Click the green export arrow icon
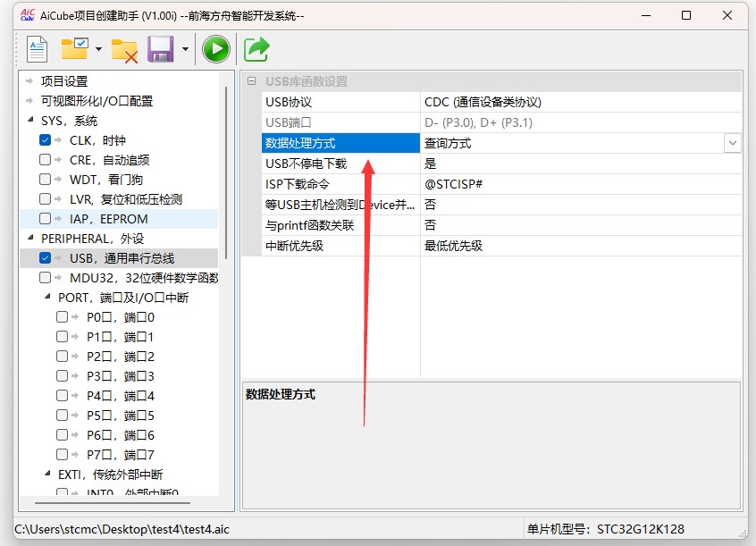This screenshot has height=546, width=756. tap(256, 49)
